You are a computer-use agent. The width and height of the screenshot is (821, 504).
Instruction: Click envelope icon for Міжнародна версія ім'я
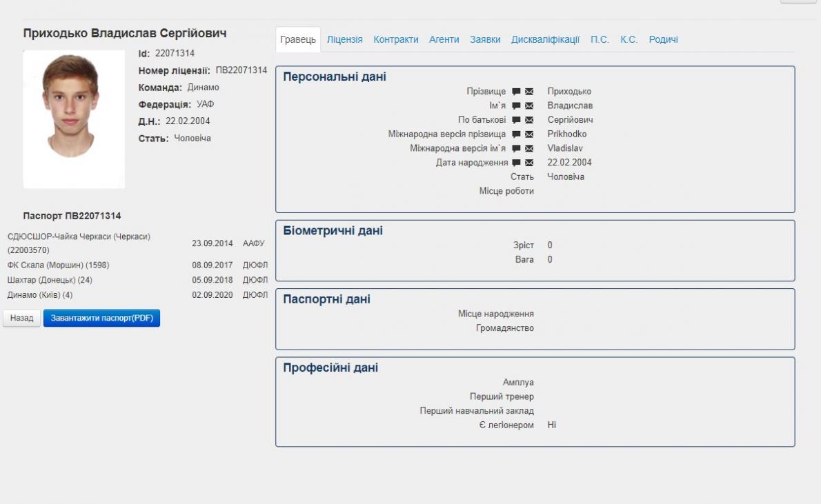[529, 148]
